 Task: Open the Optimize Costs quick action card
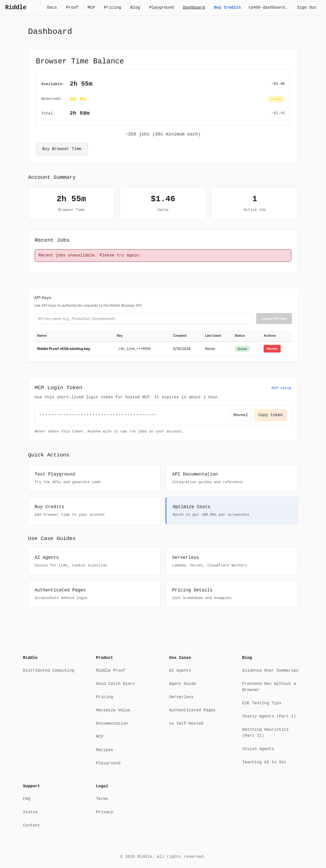pos(232,511)
